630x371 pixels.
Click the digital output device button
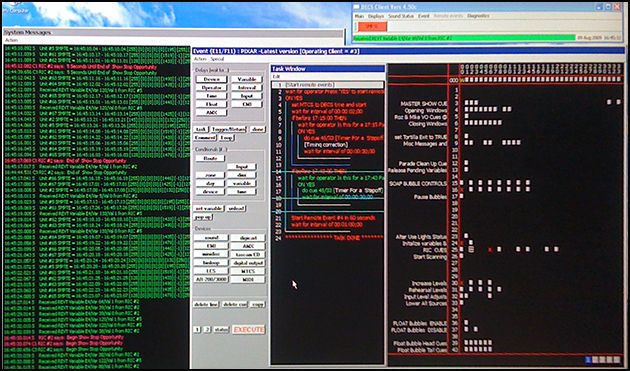tap(248, 263)
